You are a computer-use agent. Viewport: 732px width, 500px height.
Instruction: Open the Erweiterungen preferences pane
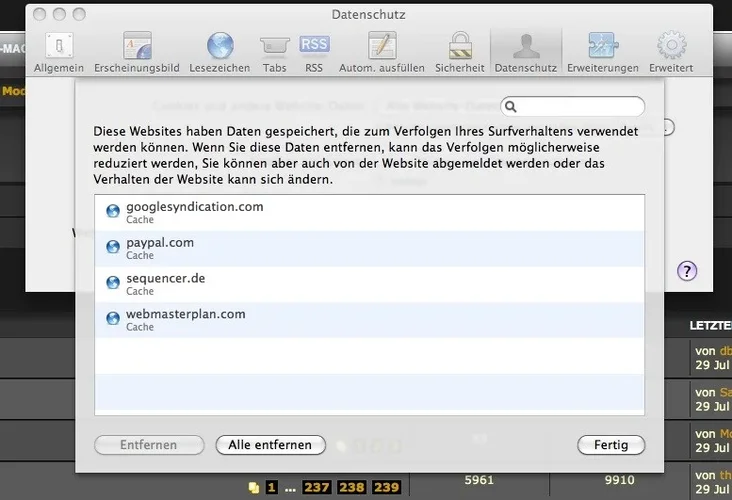click(x=603, y=52)
